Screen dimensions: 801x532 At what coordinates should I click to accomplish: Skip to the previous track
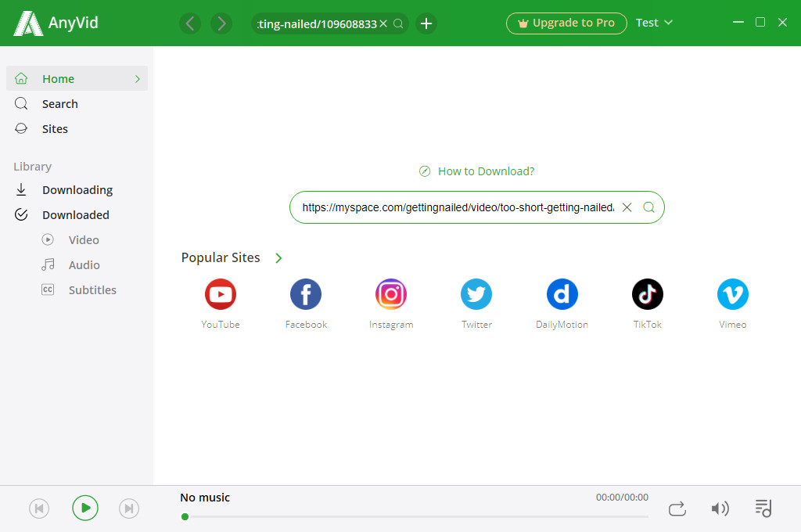(39, 509)
